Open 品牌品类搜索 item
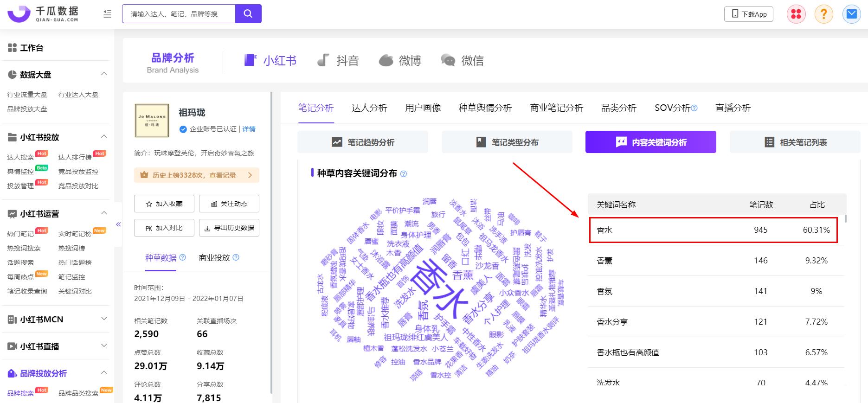This screenshot has width=868, height=403. point(78,393)
